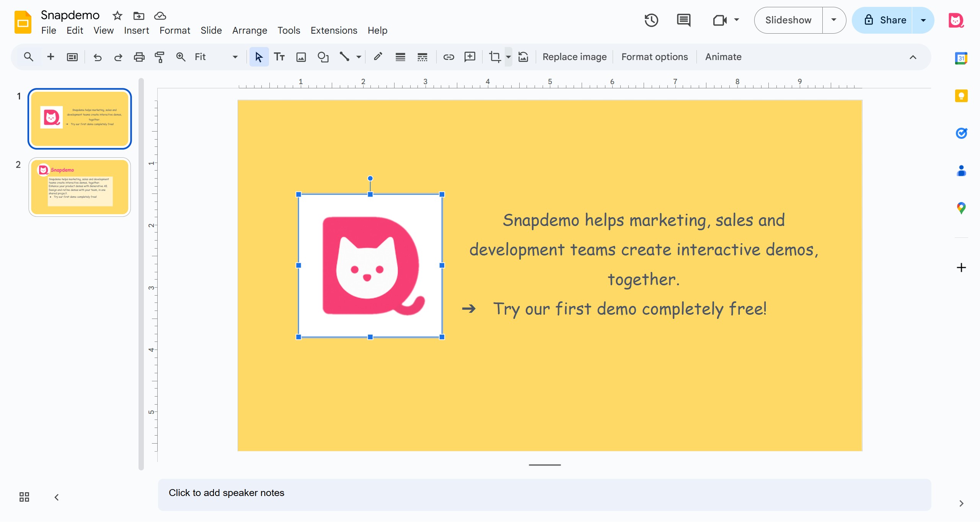Open the comments panel icon
980x522 pixels.
(x=683, y=20)
